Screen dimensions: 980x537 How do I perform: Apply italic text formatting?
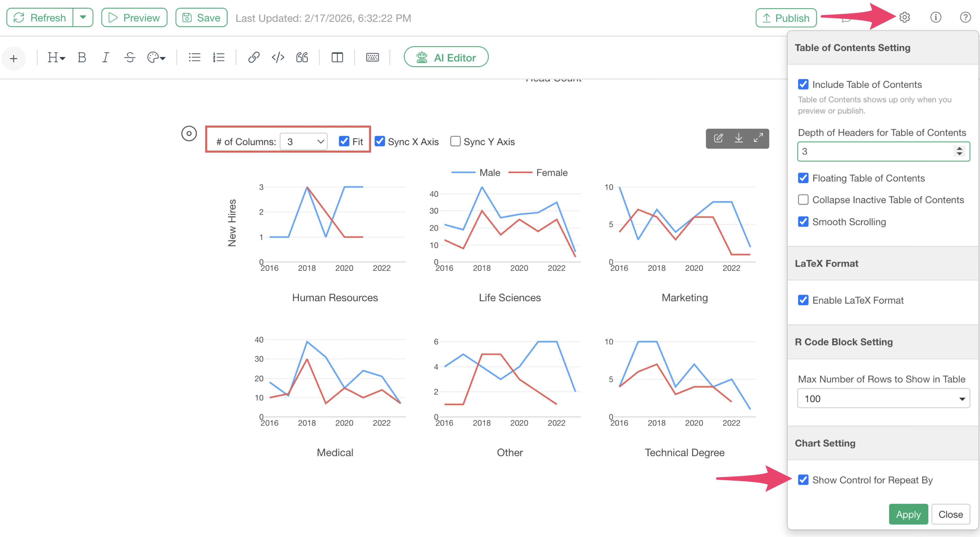pos(105,57)
